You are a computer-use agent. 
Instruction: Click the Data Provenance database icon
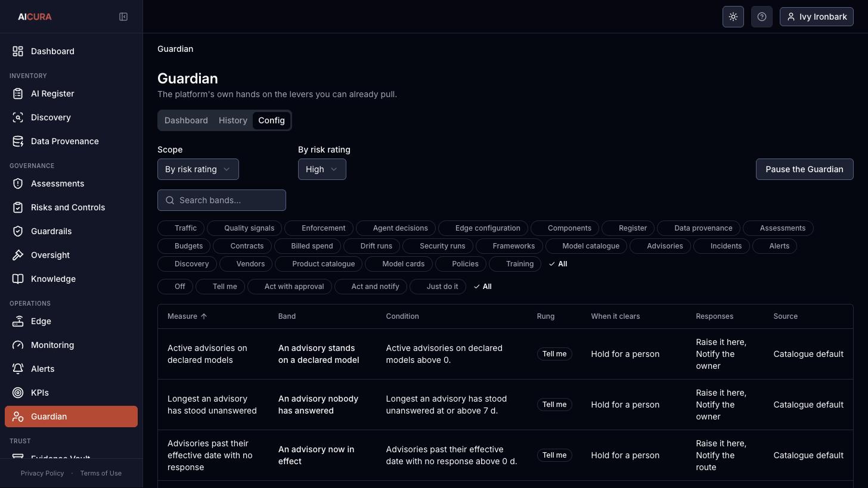(x=18, y=141)
